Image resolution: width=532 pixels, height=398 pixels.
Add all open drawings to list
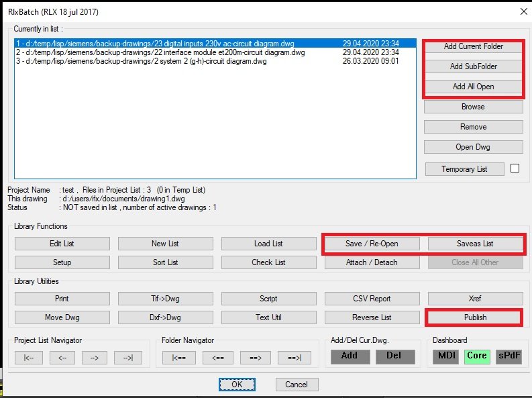click(474, 87)
